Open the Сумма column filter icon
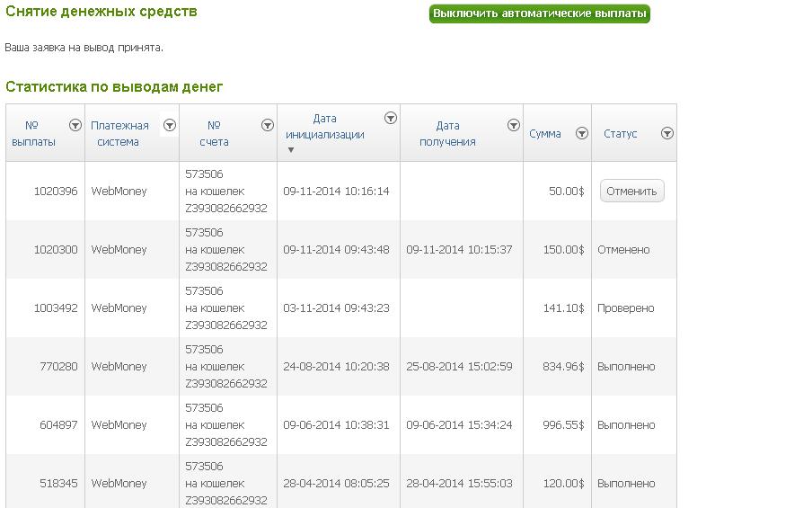This screenshot has height=508, width=812. (x=581, y=133)
